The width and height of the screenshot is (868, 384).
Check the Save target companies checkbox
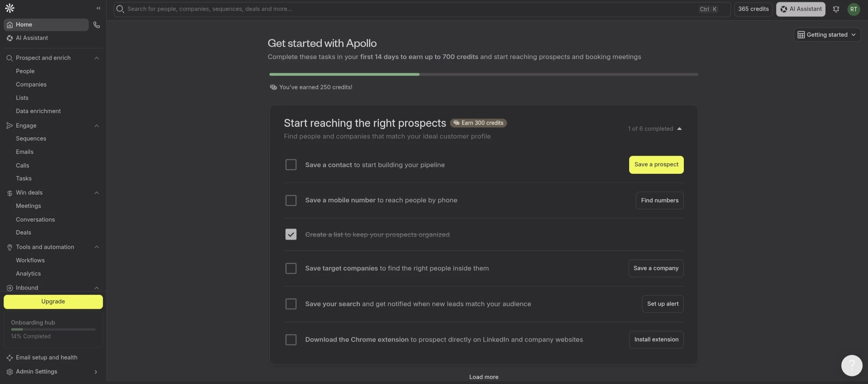(291, 268)
